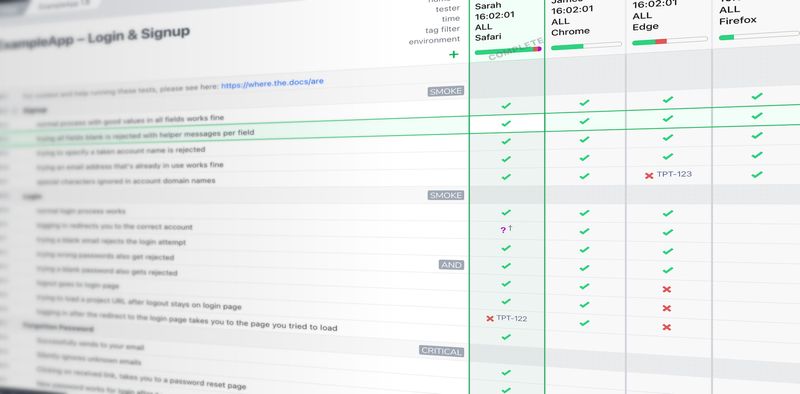Image resolution: width=800 pixels, height=394 pixels.
Task: Click the purple question mark in Safari column
Action: tap(503, 230)
